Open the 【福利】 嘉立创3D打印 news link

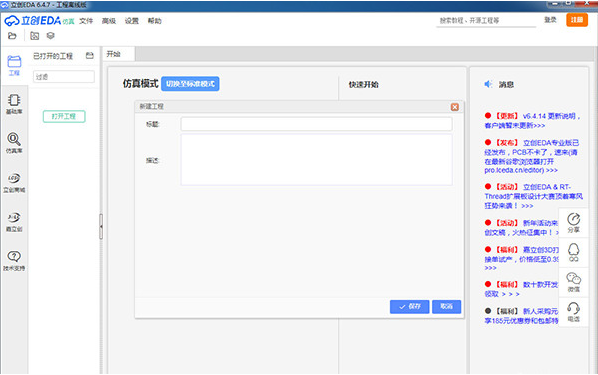pos(521,258)
